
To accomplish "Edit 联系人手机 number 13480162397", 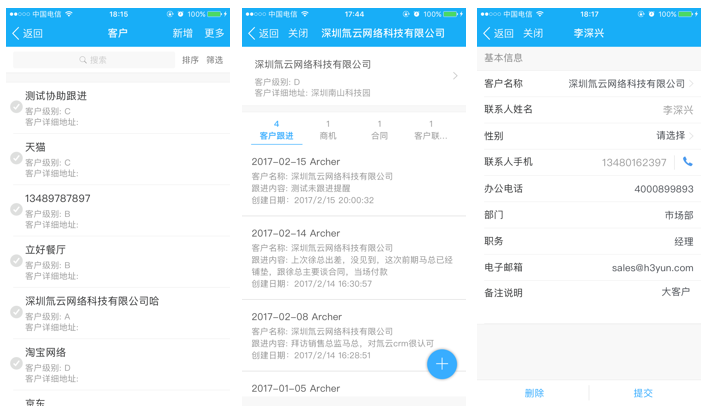I will click(634, 163).
